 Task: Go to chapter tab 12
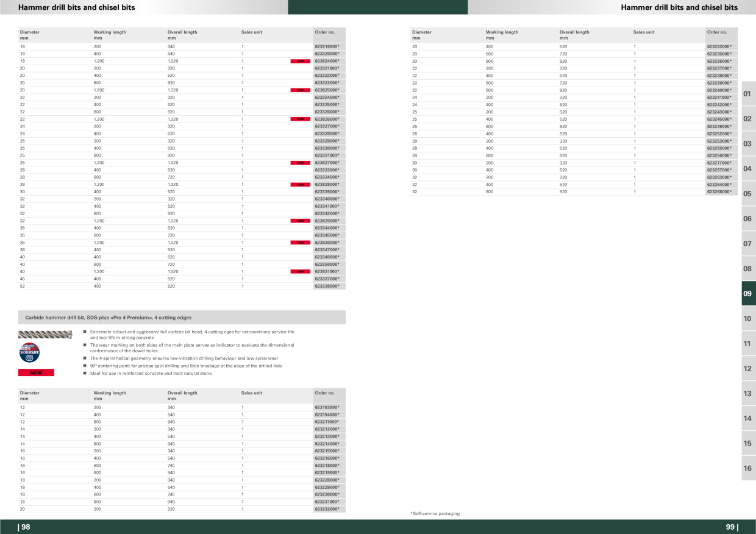coord(747,369)
